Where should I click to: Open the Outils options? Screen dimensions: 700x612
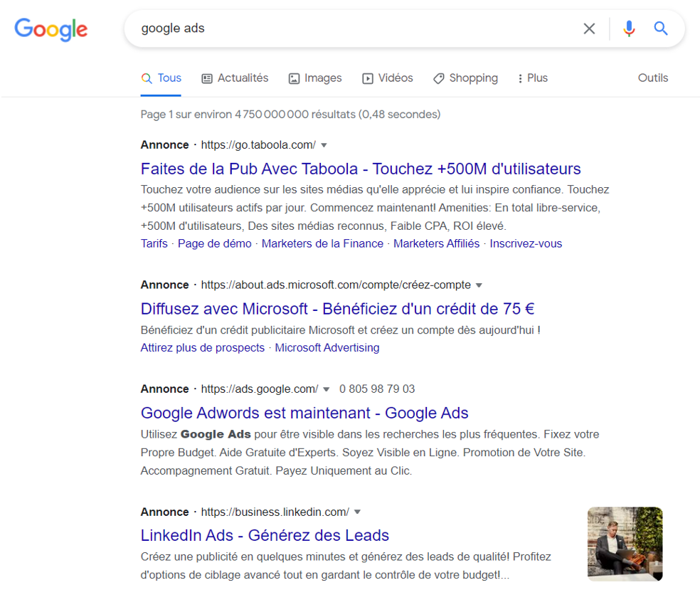(652, 78)
